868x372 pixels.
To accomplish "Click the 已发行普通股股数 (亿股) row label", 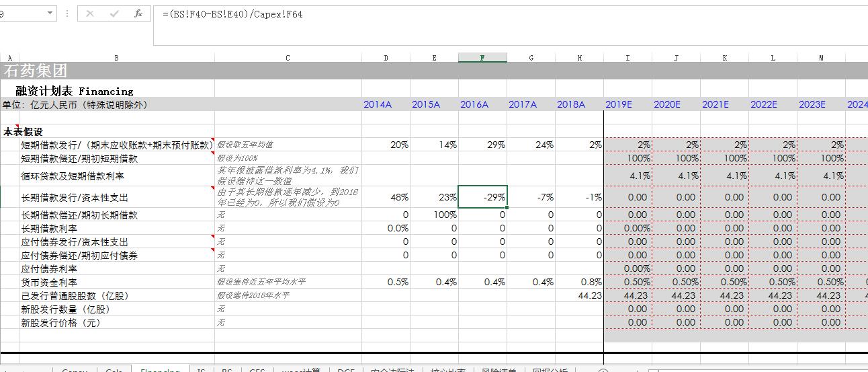I will (75, 296).
